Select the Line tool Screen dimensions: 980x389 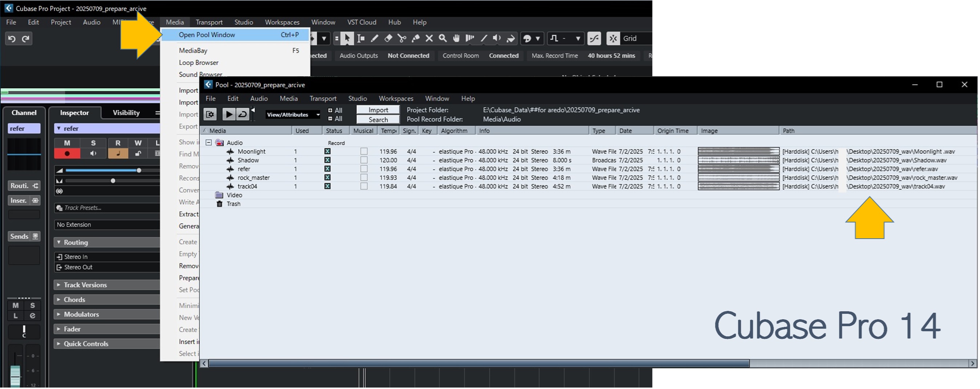(x=484, y=39)
